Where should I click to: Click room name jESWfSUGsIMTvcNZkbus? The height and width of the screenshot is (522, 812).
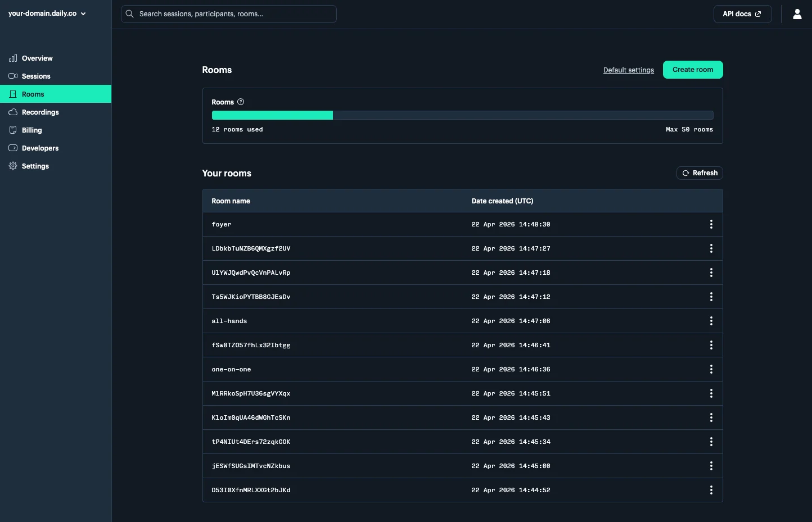coord(251,466)
